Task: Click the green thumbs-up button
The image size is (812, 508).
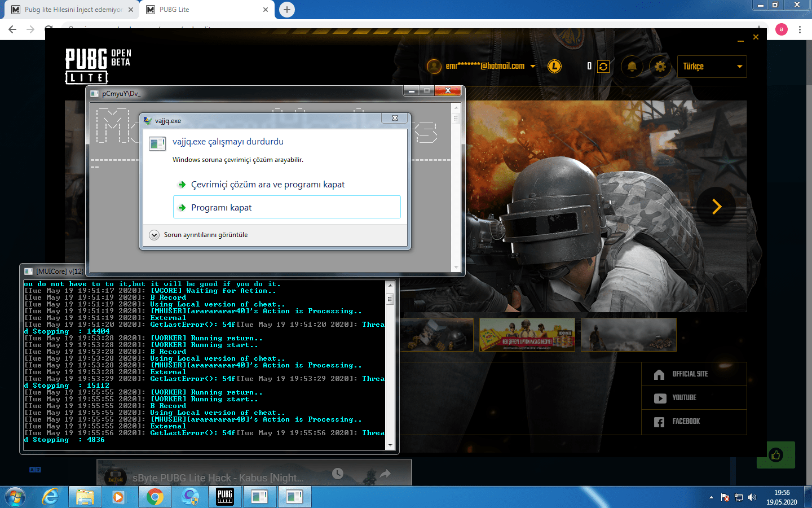Action: point(776,455)
